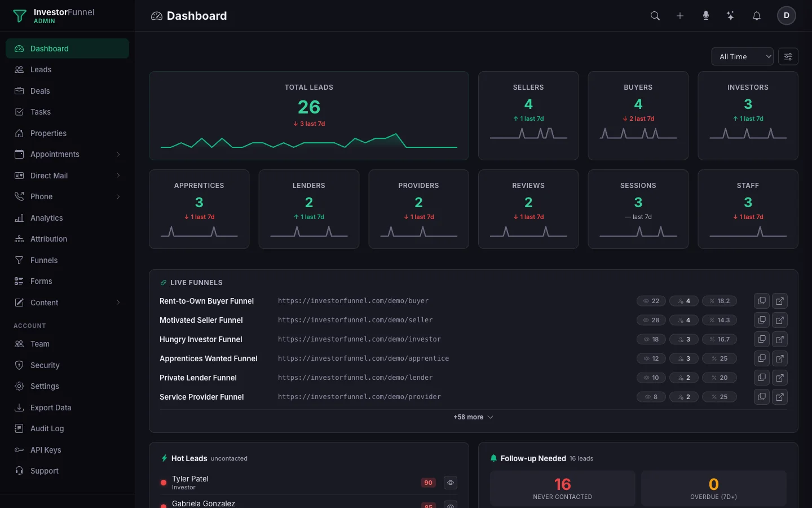Expand the Appointments submenu
The height and width of the screenshot is (508, 812).
click(x=118, y=154)
